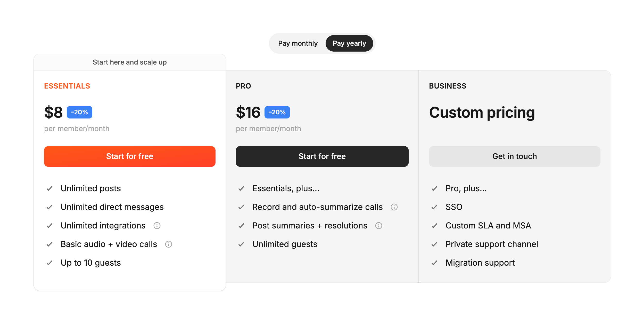Click checkmark next to Unlimited guests
644x325 pixels.
[x=241, y=244]
